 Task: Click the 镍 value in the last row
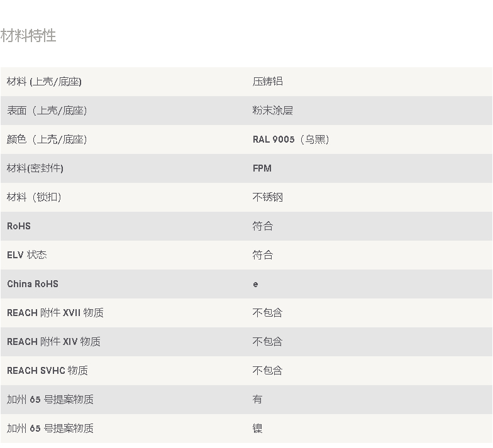[257, 429]
